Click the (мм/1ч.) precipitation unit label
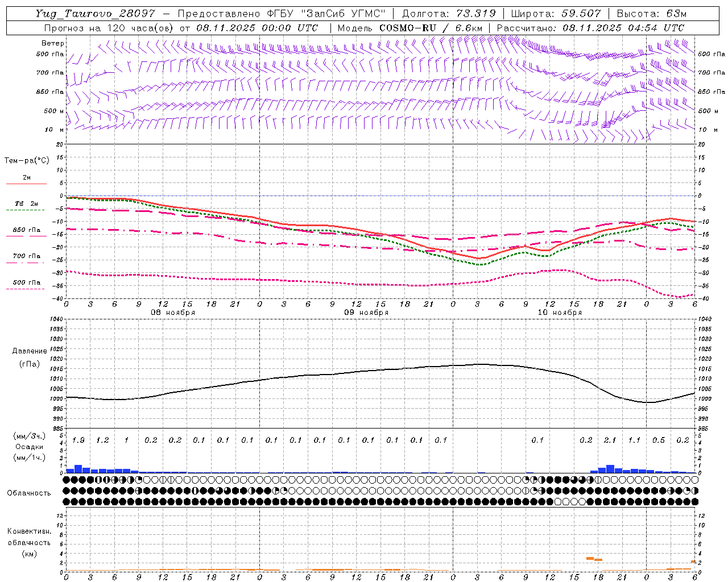Screen dimensions: 728x582 pyautogui.click(x=30, y=458)
